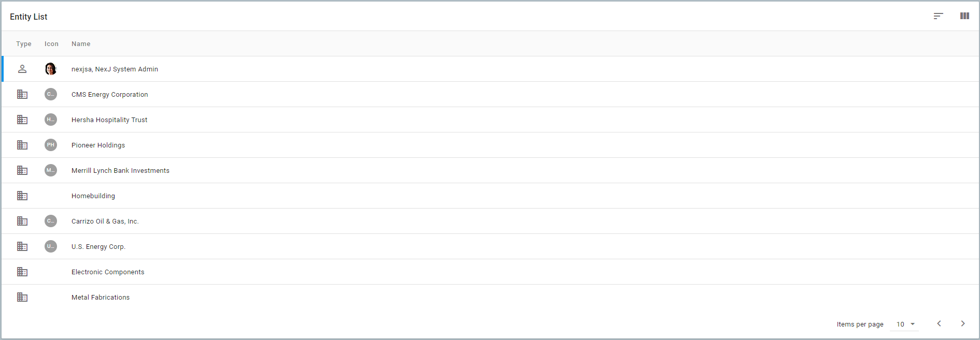980x340 pixels.
Task: Click the building icon beside CMS Energy Corporation
Action: tap(22, 94)
